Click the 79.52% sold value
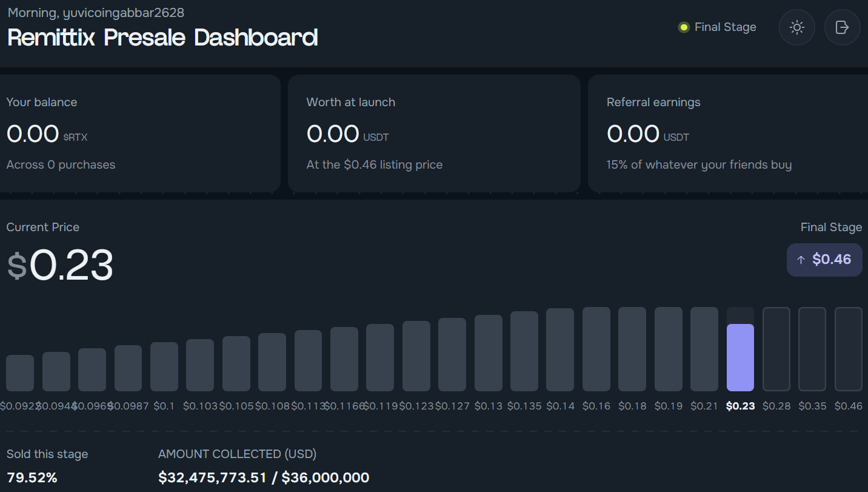 coord(32,478)
